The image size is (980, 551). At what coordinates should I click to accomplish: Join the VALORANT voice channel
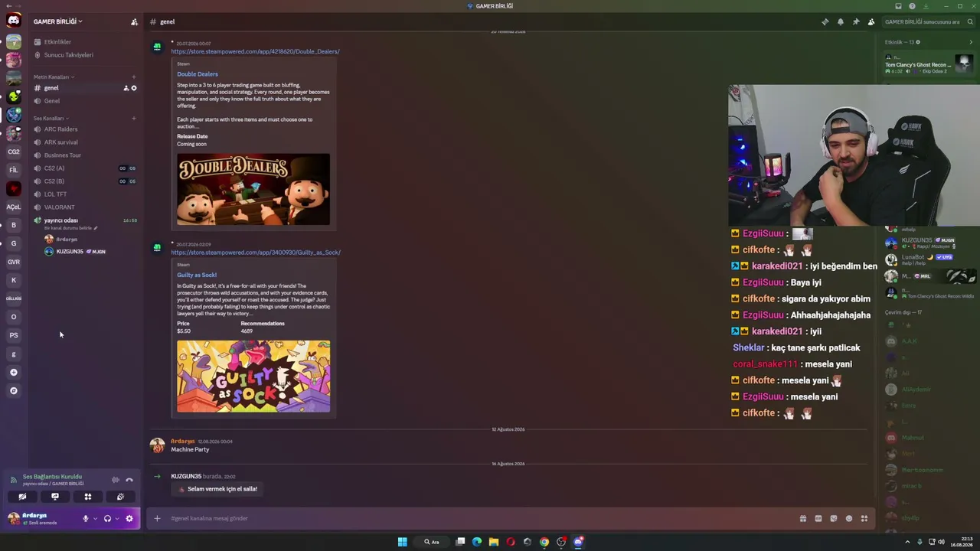click(x=85, y=207)
